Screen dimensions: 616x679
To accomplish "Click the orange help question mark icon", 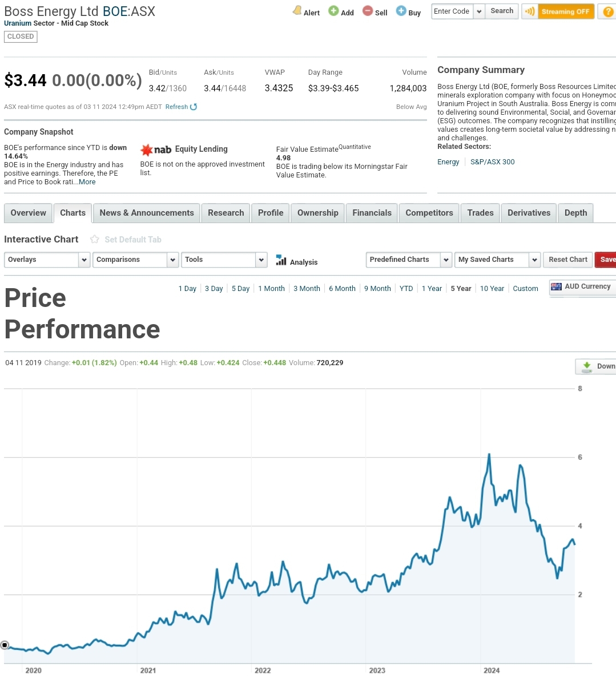I will point(607,11).
